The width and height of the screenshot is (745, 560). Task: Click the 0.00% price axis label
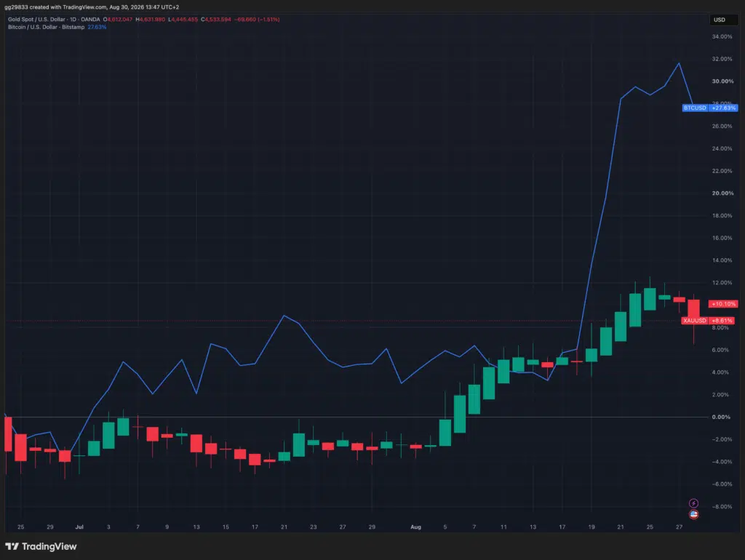pyautogui.click(x=721, y=417)
